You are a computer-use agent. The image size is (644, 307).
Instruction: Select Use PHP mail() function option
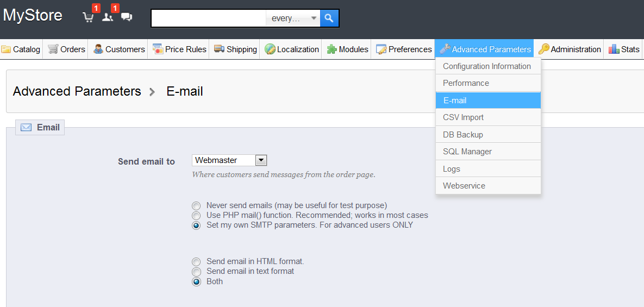[x=196, y=216]
